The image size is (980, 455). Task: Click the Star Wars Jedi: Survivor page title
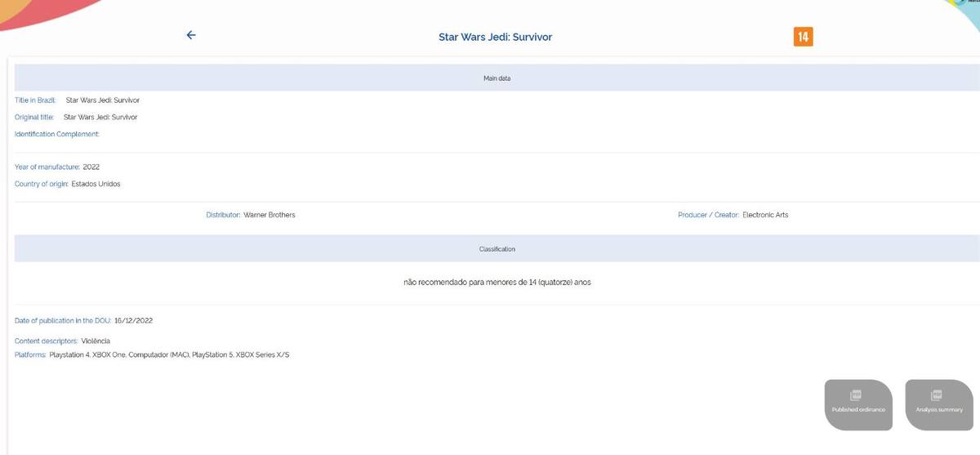click(x=496, y=37)
